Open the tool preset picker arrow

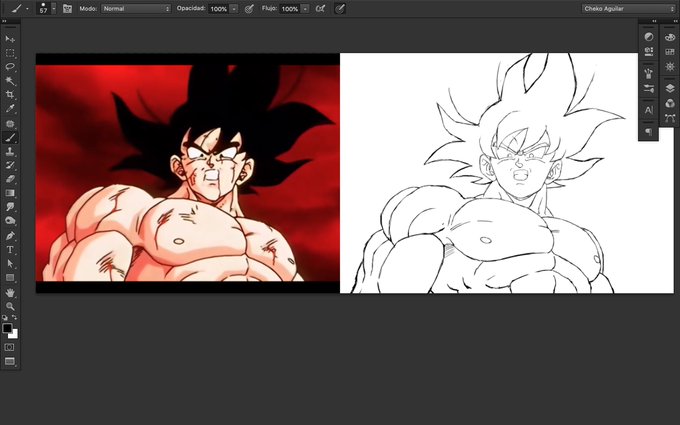tap(27, 8)
